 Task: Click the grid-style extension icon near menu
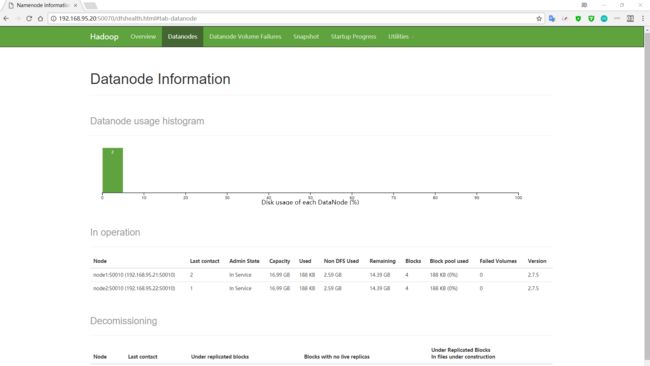pos(630,19)
